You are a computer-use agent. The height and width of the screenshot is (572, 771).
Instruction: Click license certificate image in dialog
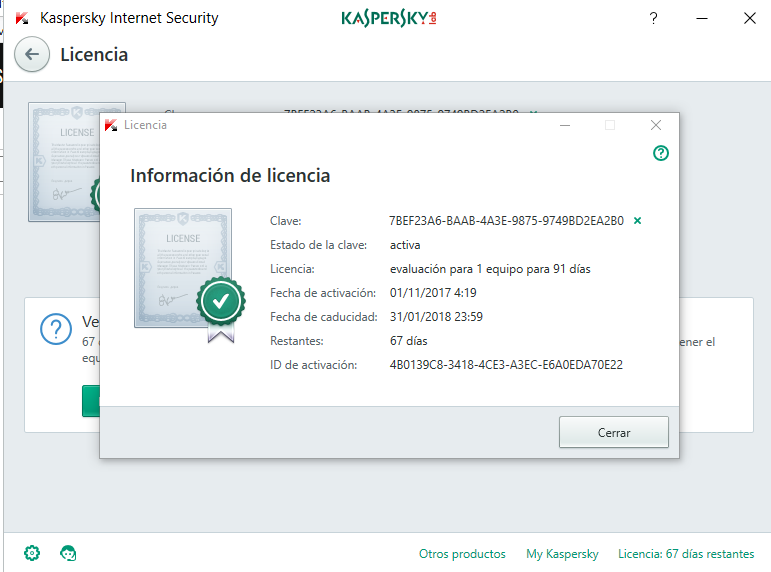[183, 268]
